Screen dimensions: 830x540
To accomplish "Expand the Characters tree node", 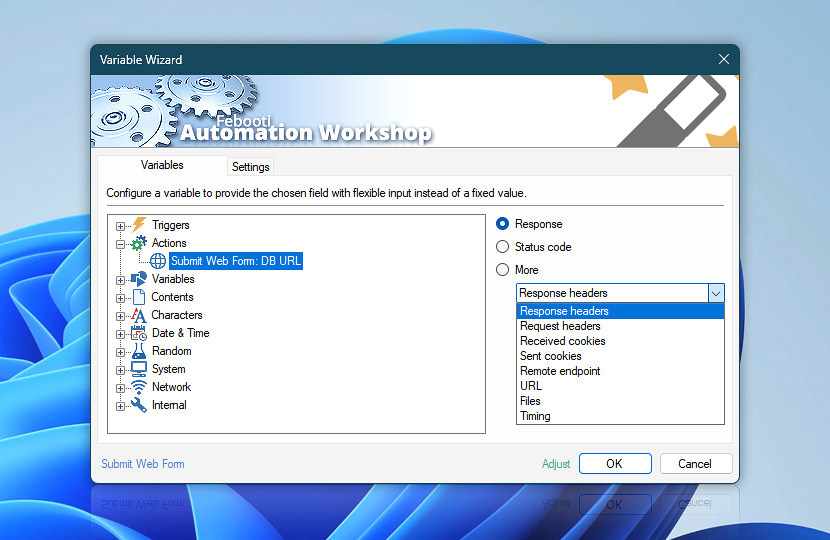I will [120, 316].
